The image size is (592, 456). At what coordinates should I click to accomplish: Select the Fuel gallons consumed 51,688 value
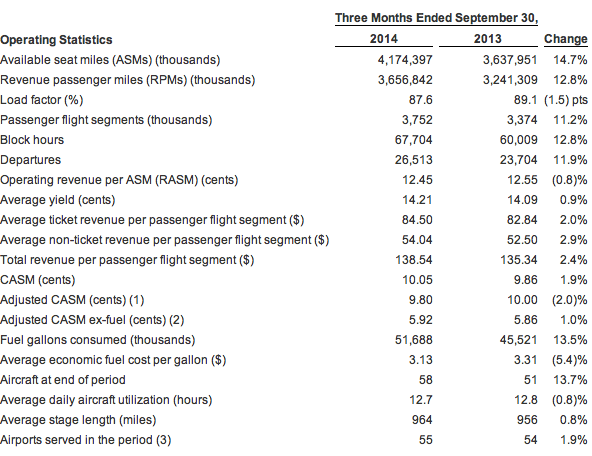(x=413, y=340)
